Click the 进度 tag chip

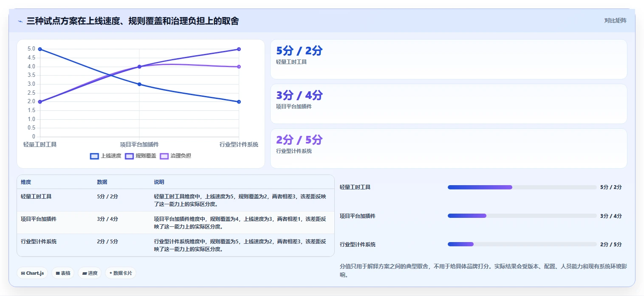[90, 273]
